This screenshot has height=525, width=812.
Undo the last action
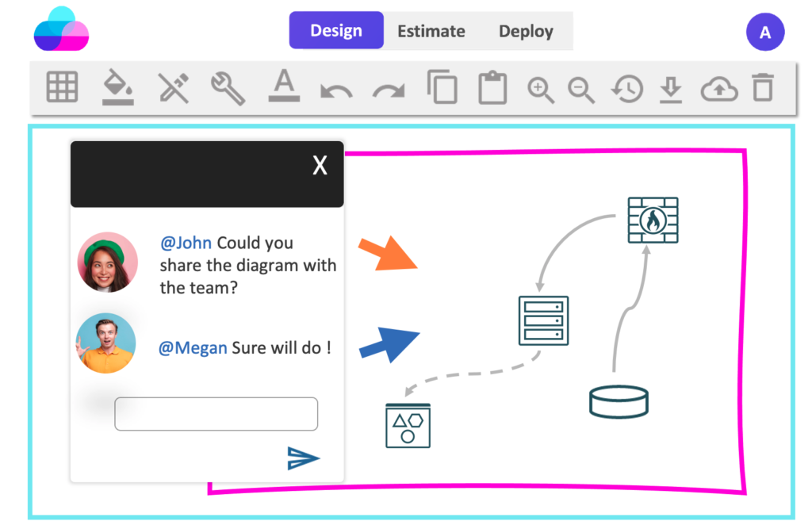point(336,90)
